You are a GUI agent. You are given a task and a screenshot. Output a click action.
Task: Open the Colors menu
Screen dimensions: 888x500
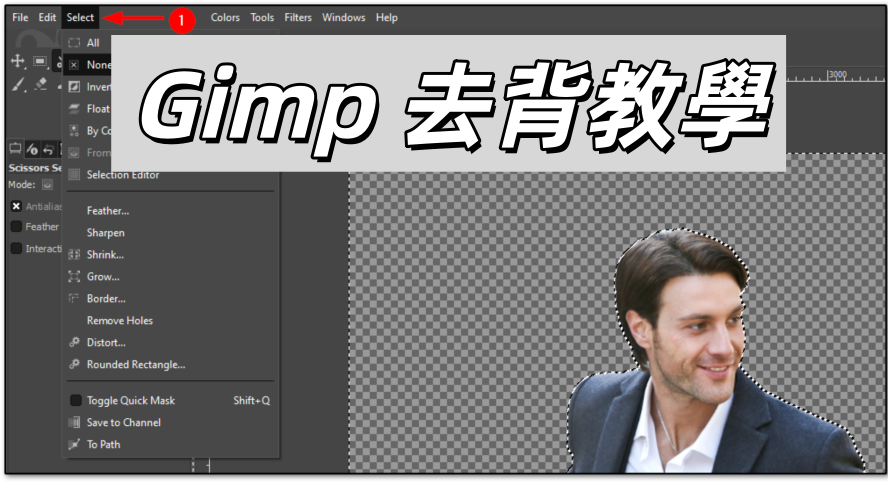(225, 18)
